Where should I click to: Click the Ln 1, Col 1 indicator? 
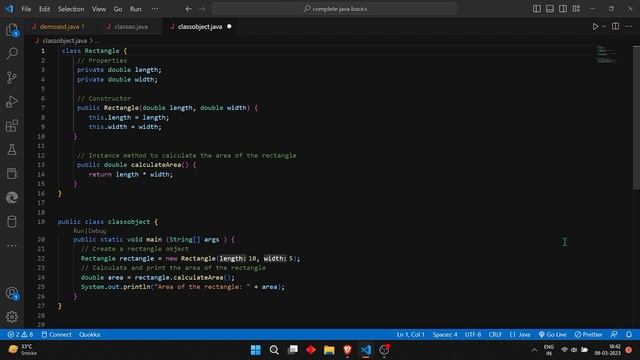coord(410,334)
